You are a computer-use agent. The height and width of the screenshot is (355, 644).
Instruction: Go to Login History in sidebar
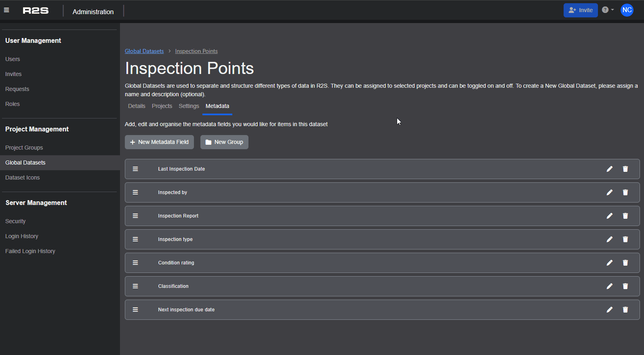(22, 236)
